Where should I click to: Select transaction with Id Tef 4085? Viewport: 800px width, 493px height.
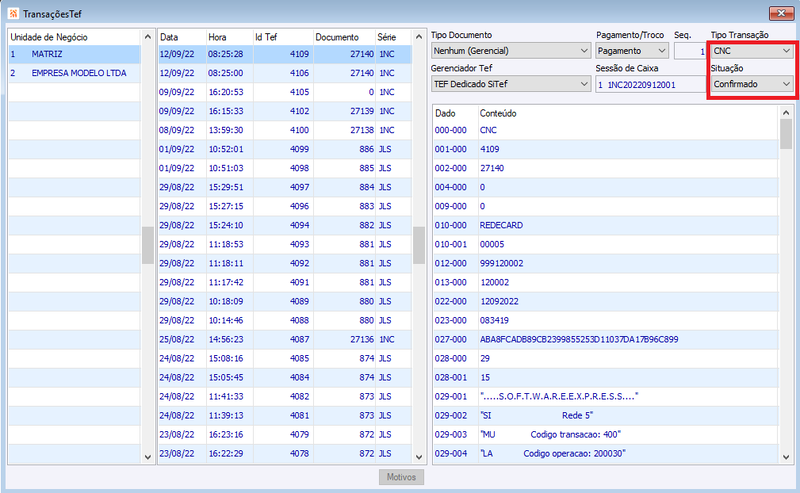coord(285,358)
